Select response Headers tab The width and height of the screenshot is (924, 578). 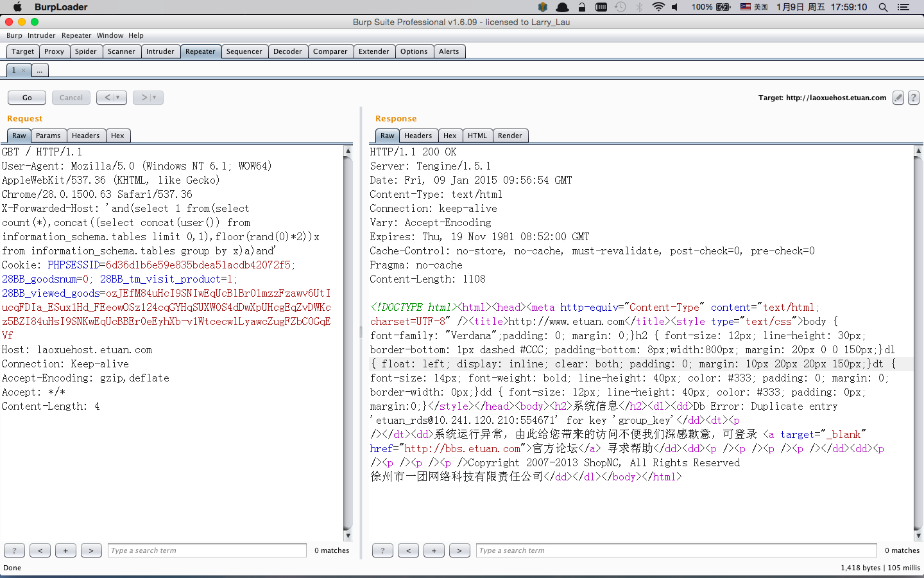(x=418, y=136)
